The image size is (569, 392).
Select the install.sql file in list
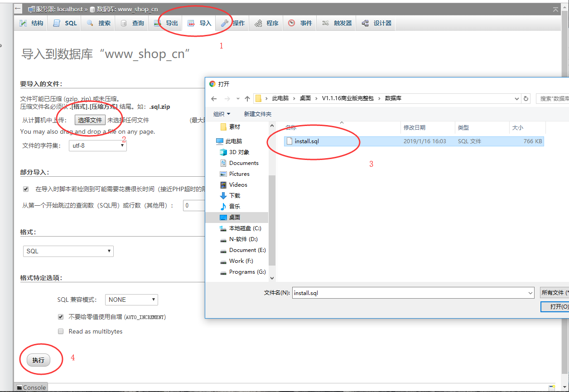[x=307, y=141]
